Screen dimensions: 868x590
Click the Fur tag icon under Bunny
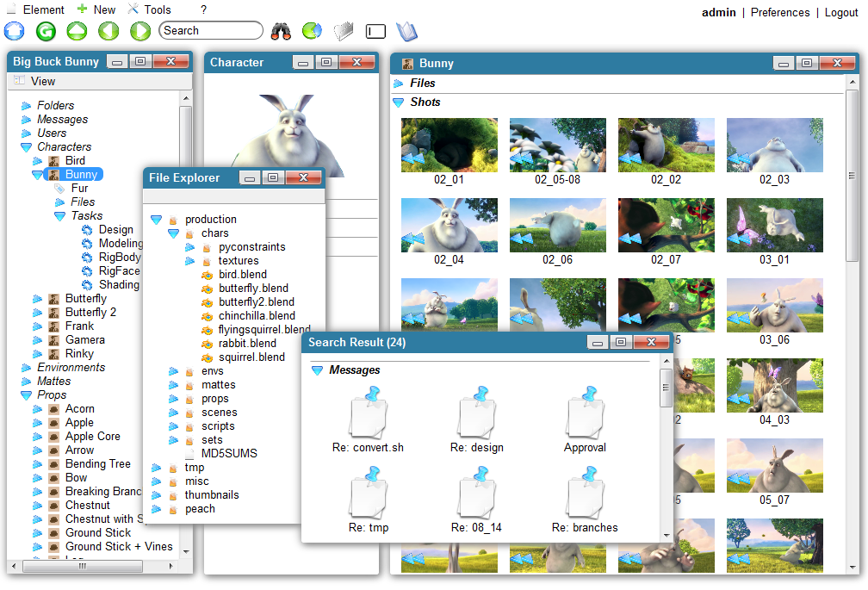59,189
